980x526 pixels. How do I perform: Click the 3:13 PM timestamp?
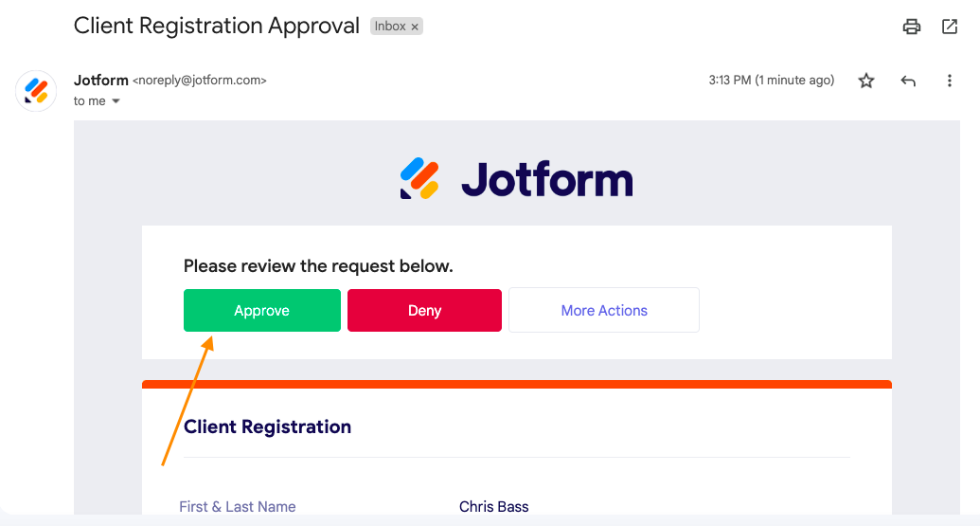[771, 81]
